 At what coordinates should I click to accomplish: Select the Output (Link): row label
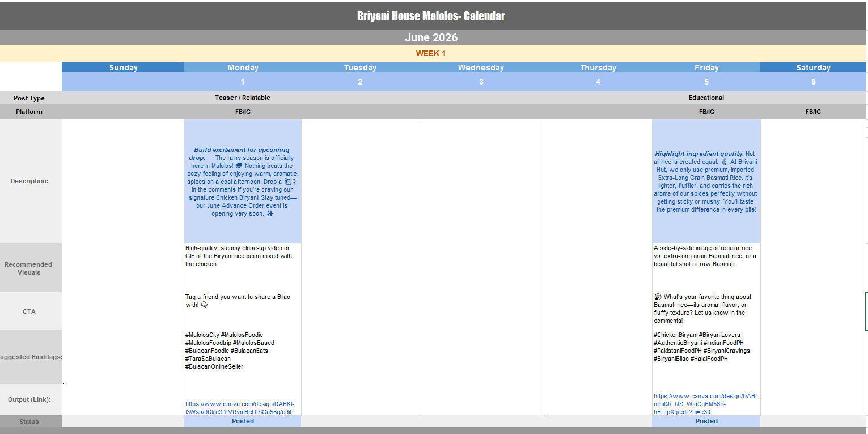pyautogui.click(x=31, y=399)
